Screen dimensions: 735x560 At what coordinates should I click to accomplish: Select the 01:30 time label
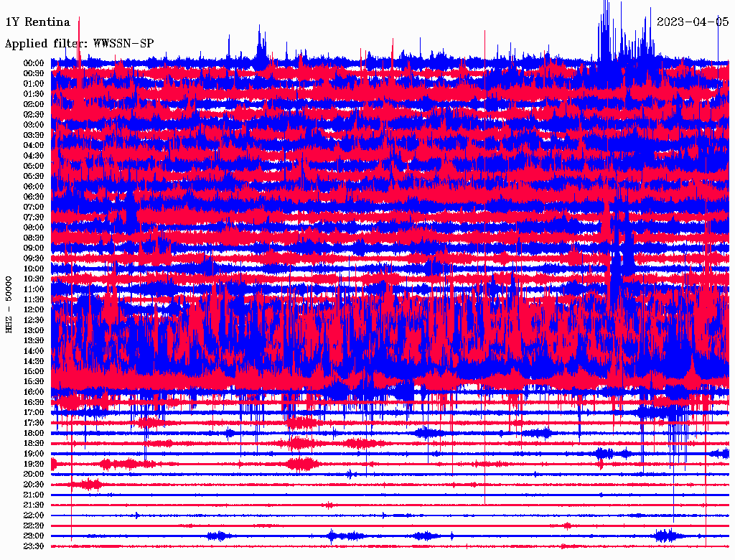pos(34,94)
